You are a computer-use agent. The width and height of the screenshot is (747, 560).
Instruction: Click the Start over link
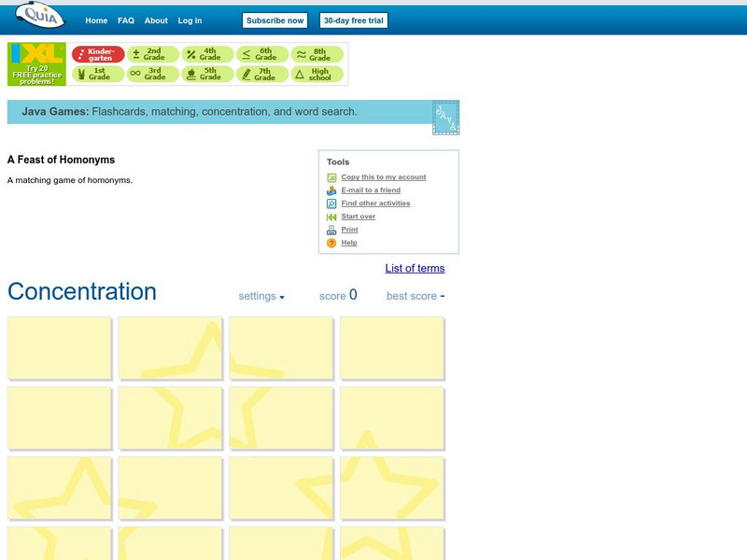(359, 217)
